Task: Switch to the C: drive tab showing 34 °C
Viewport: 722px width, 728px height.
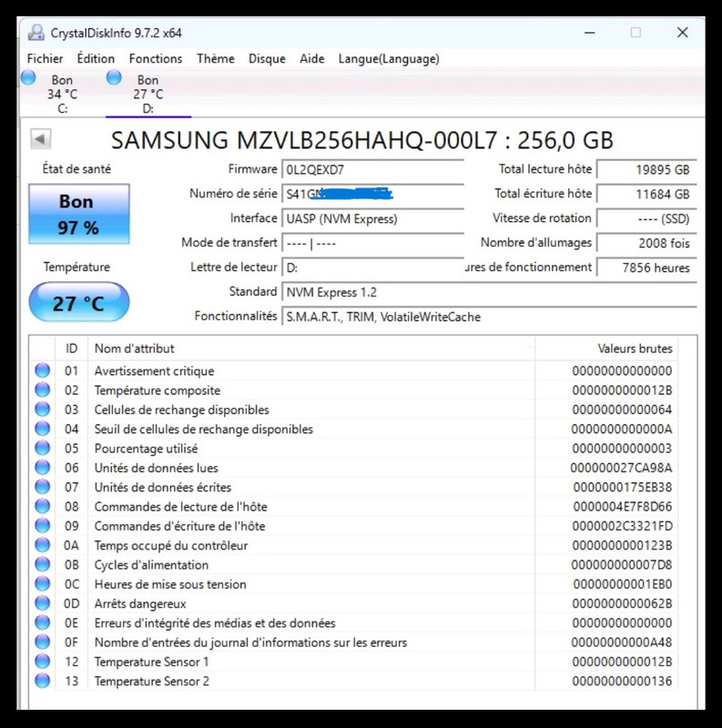Action: click(x=62, y=94)
